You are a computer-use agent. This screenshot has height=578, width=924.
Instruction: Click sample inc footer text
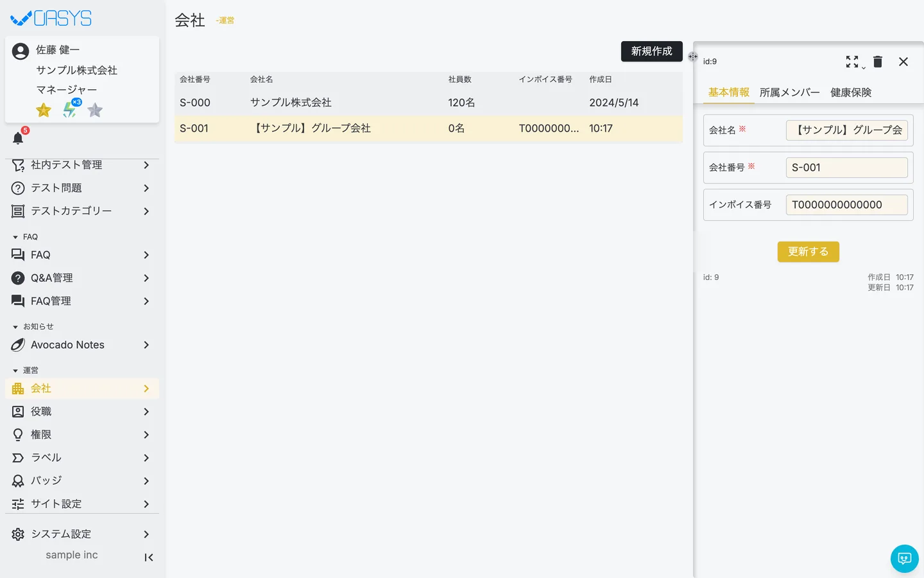tap(72, 555)
